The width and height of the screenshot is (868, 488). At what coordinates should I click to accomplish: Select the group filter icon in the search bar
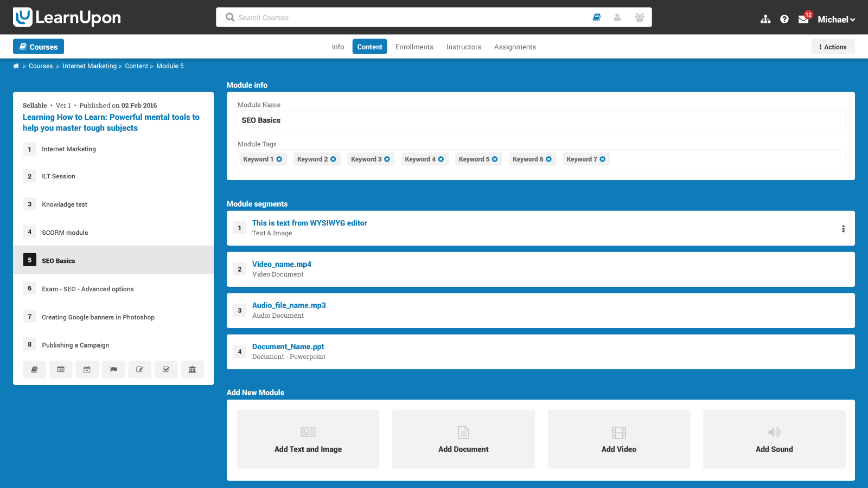click(639, 17)
